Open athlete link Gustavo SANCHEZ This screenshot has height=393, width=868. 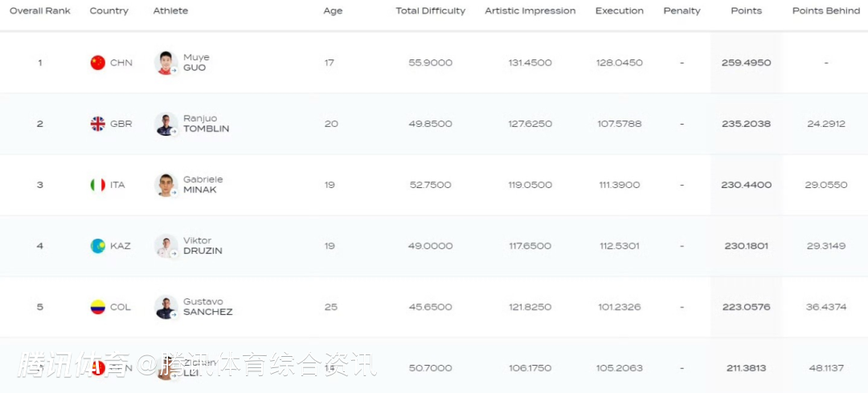[207, 307]
